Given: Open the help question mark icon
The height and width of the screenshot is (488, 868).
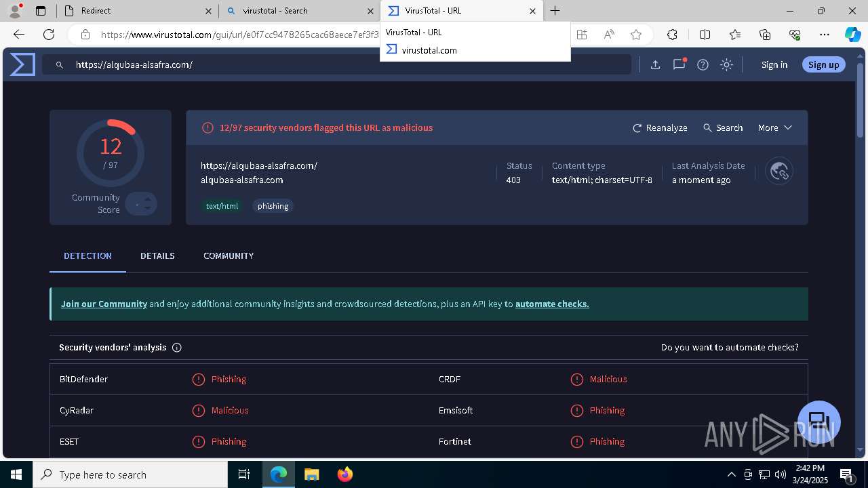Looking at the screenshot, I should coord(703,64).
